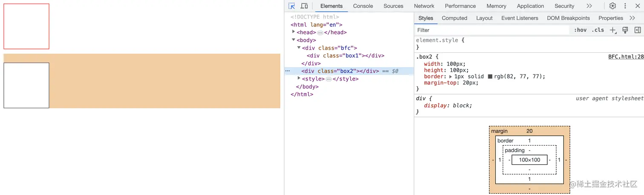Expand the head element node
644x195 pixels.
(x=293, y=32)
